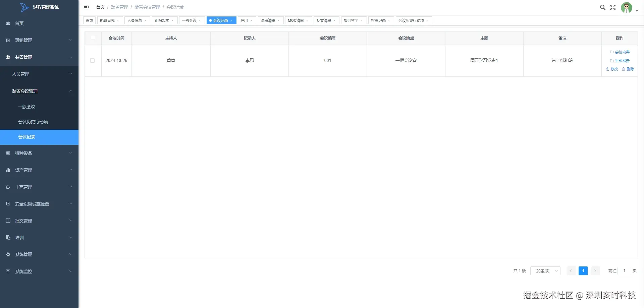The height and width of the screenshot is (308, 644).
Task: Expand the 系统监控 menu
Action: pyautogui.click(x=71, y=271)
